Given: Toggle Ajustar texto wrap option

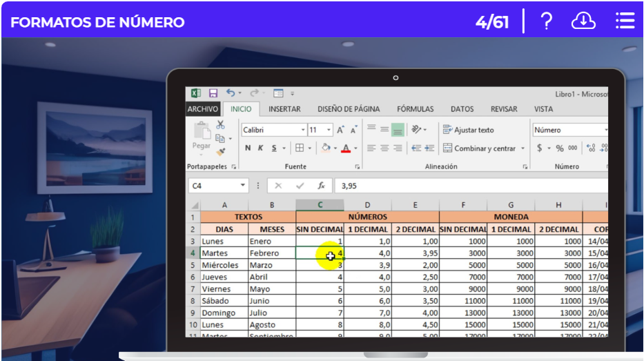Looking at the screenshot, I should [469, 130].
